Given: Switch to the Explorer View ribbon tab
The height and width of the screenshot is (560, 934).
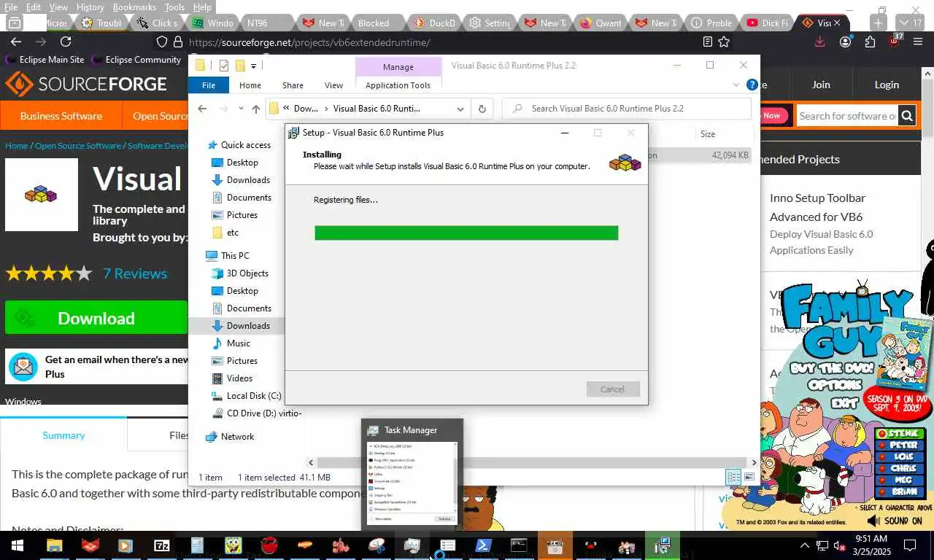Looking at the screenshot, I should (333, 85).
